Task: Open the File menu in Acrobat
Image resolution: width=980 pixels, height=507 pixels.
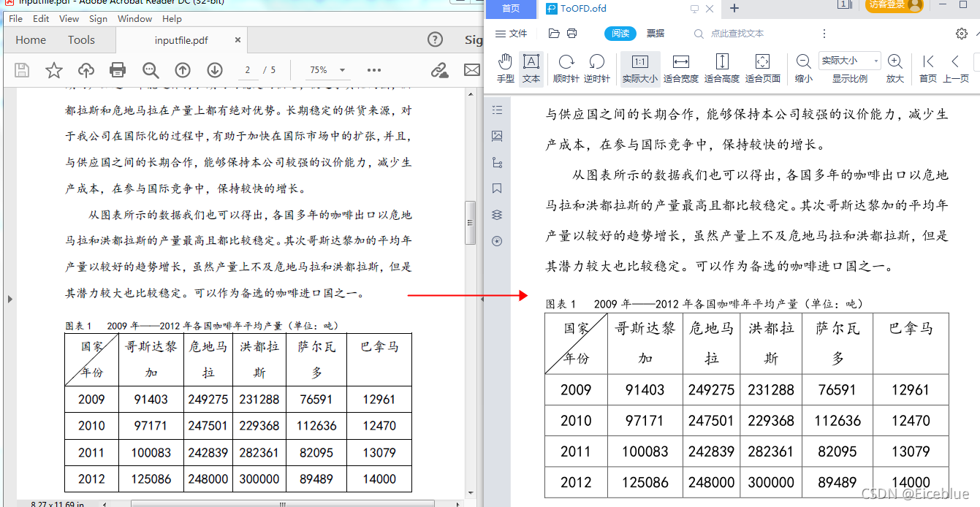Action: 15,19
